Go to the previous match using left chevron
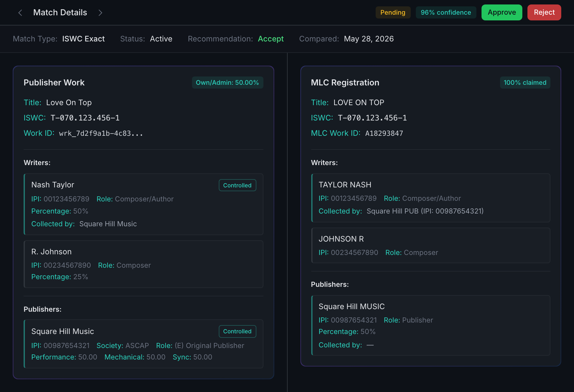This screenshot has height=392, width=574. point(20,13)
